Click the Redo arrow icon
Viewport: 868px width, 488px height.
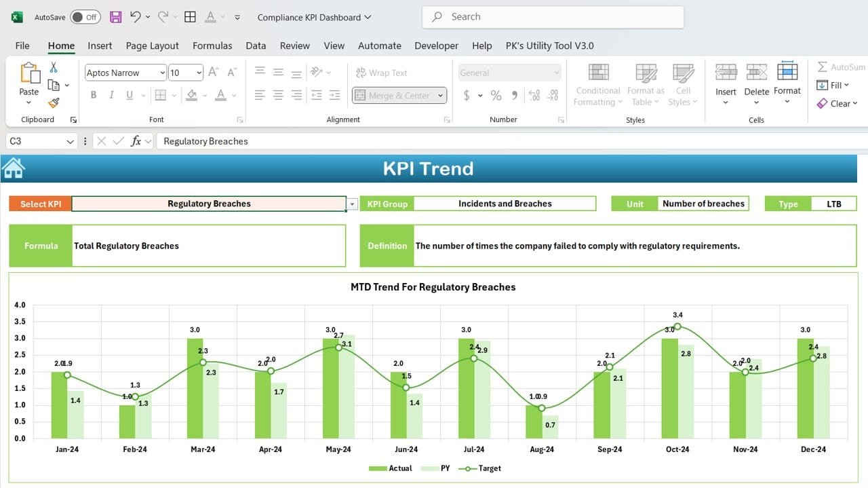click(163, 17)
